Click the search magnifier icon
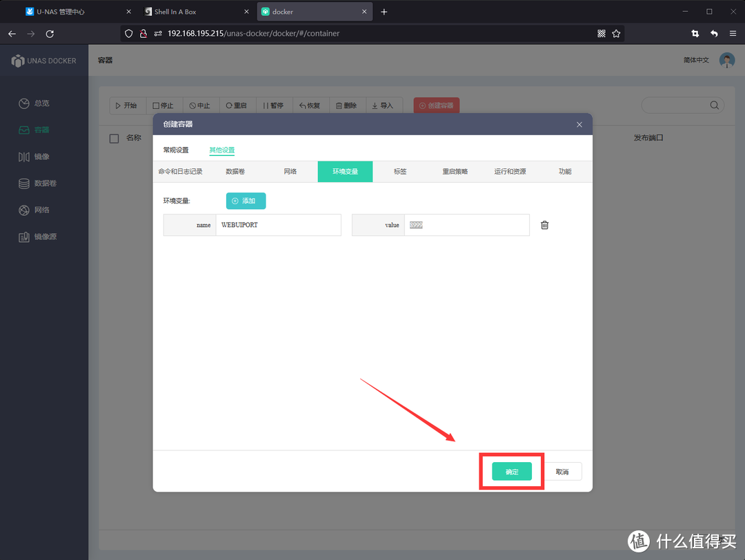 pyautogui.click(x=714, y=106)
